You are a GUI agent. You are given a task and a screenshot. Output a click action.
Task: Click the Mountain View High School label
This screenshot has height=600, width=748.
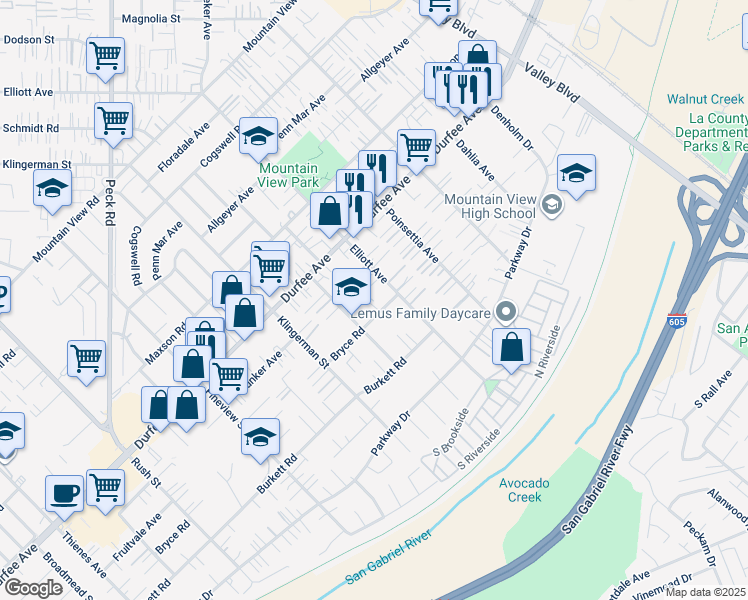pyautogui.click(x=490, y=206)
